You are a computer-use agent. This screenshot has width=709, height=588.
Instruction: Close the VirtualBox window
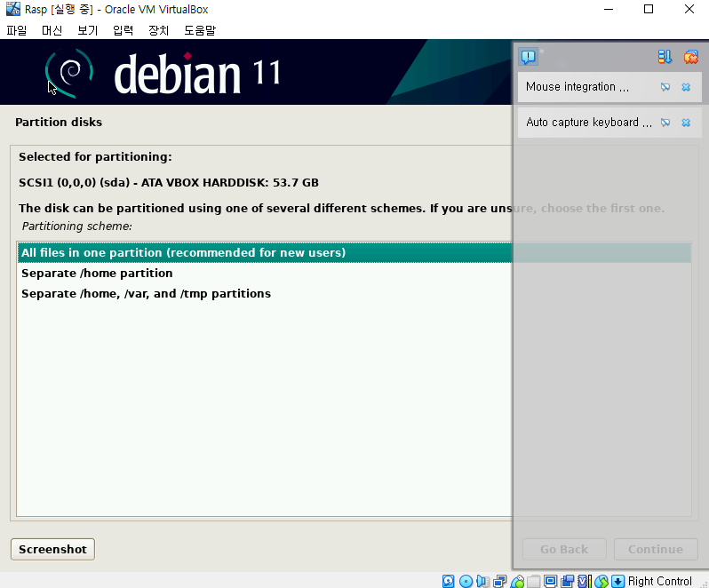[689, 9]
